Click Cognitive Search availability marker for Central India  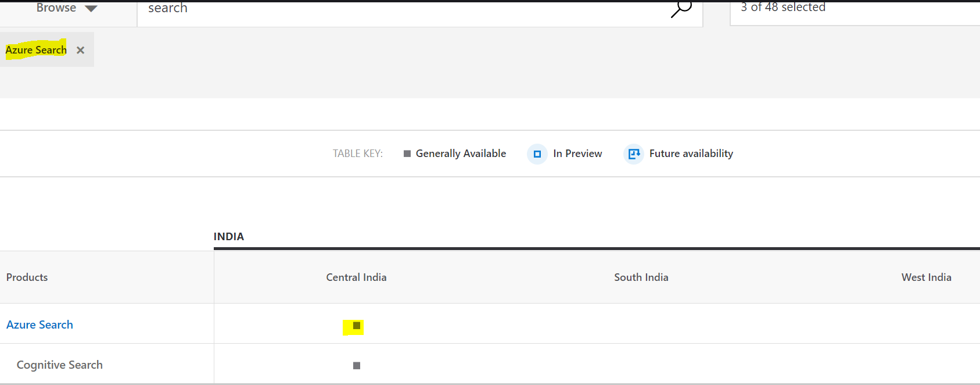357,366
